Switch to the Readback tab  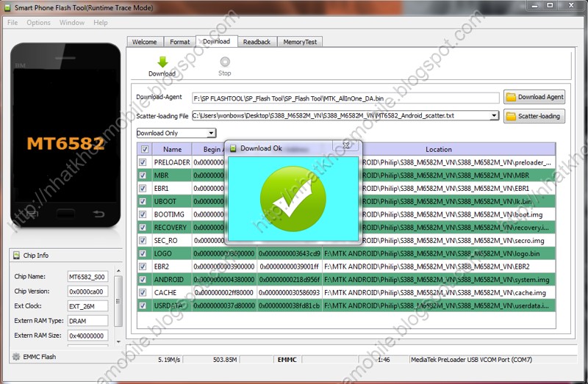pos(257,42)
